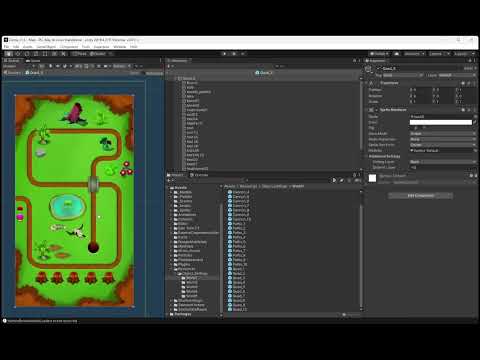This screenshot has height=360, width=480.
Task: Open the Sorting Layer dropdown
Action: click(443, 162)
